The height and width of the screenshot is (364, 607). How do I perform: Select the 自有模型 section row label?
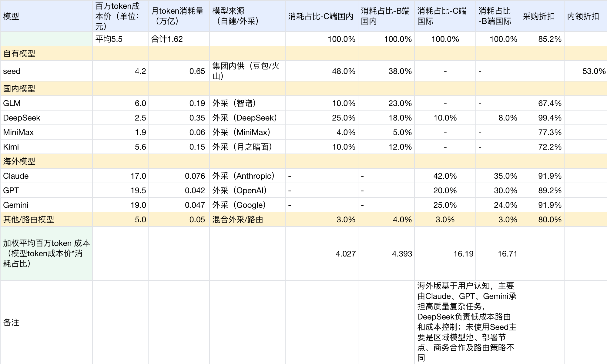(46, 54)
